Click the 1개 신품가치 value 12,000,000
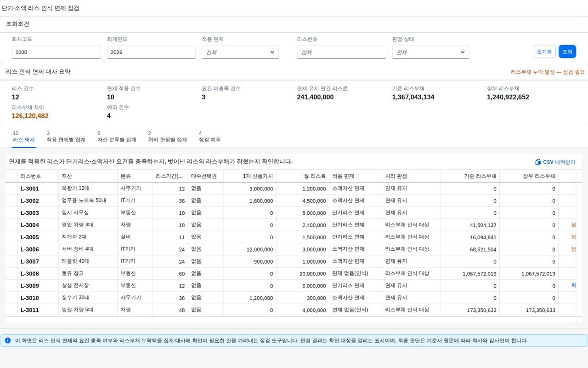Viewport: 588px width, 368px height. click(260, 250)
